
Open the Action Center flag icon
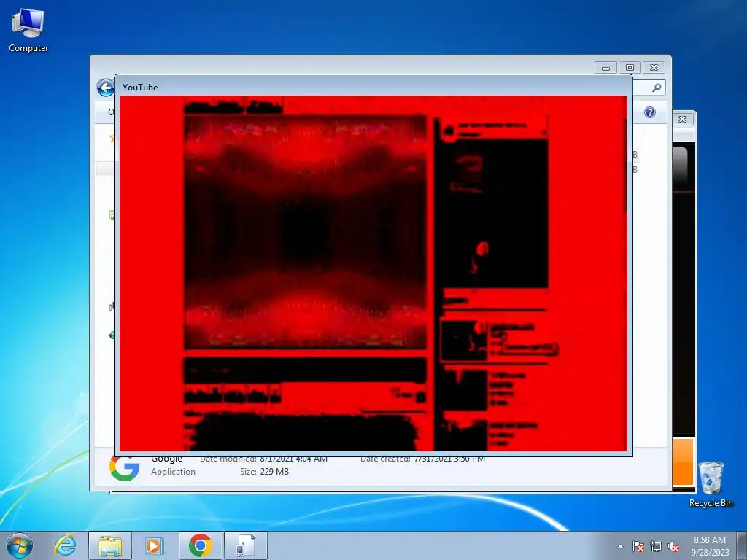638,546
